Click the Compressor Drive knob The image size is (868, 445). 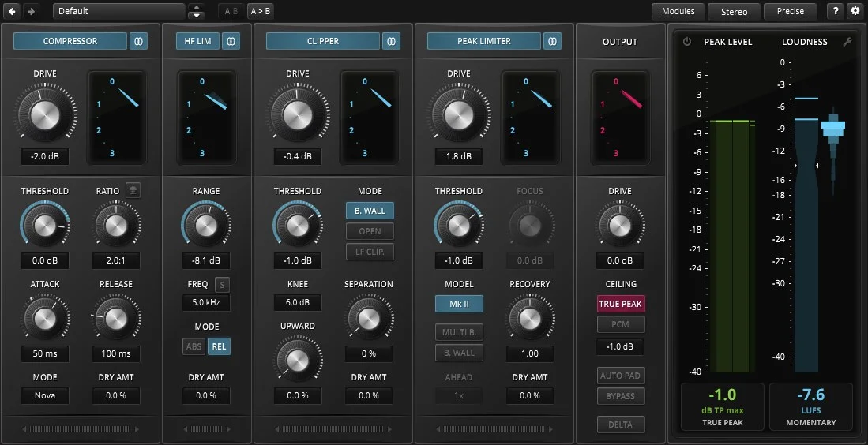pyautogui.click(x=45, y=114)
